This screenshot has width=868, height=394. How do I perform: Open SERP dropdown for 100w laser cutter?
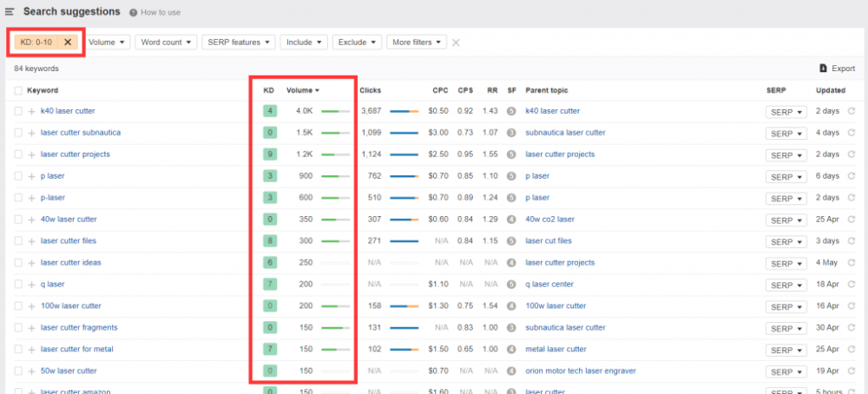coord(786,306)
